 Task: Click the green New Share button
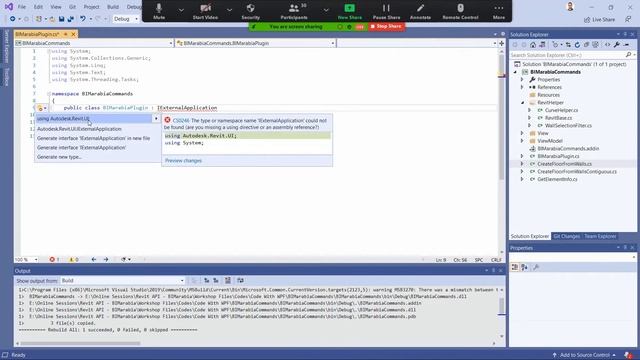click(x=350, y=11)
